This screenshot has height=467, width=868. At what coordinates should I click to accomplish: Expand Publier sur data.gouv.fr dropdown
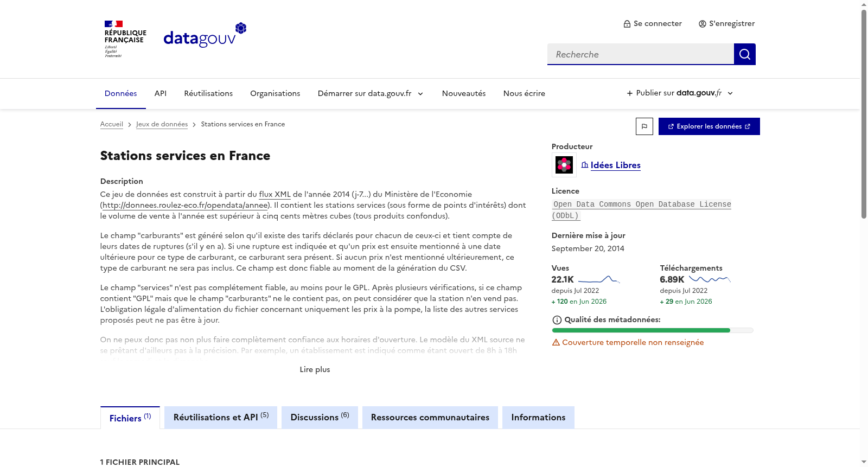tap(680, 93)
